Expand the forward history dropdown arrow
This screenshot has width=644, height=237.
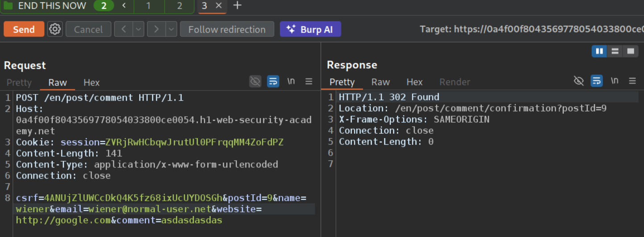pos(171,29)
